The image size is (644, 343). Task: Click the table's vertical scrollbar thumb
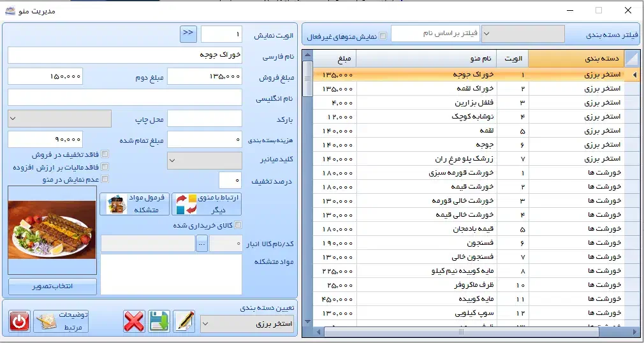click(x=307, y=79)
